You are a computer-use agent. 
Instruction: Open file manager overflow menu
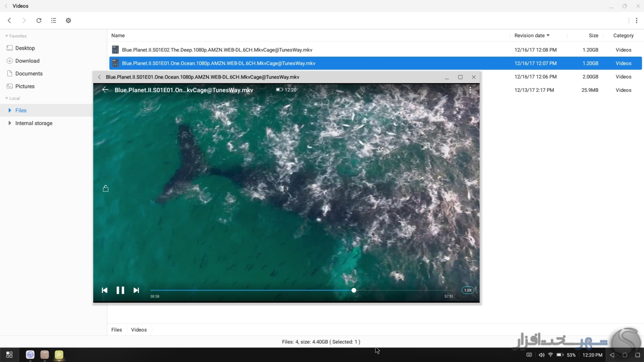636,21
